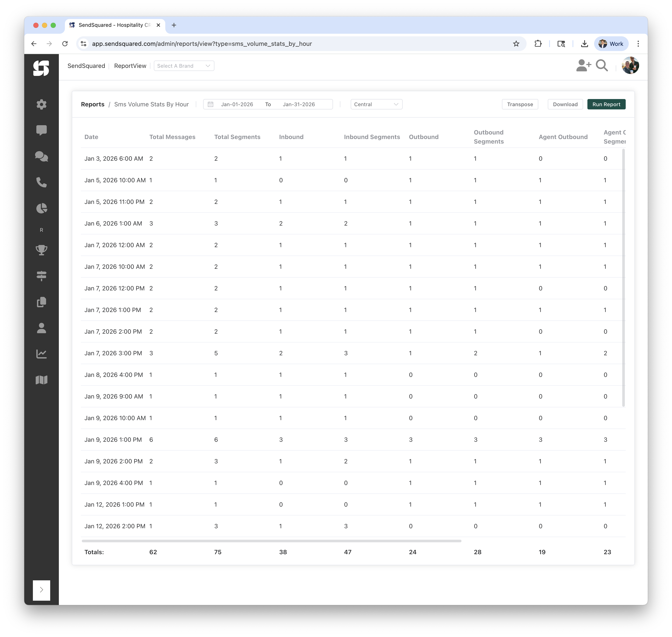Select the trophy icon in the sidebar
The height and width of the screenshot is (637, 672).
tap(42, 251)
